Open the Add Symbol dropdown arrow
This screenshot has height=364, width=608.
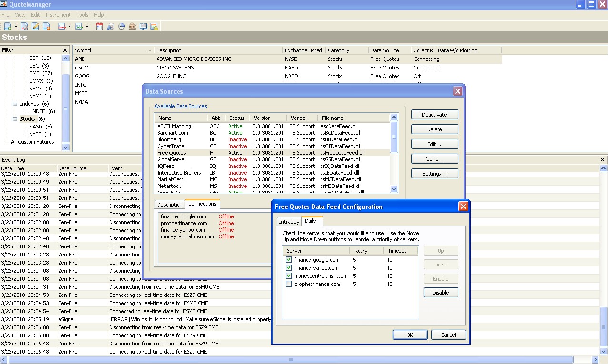(16, 27)
